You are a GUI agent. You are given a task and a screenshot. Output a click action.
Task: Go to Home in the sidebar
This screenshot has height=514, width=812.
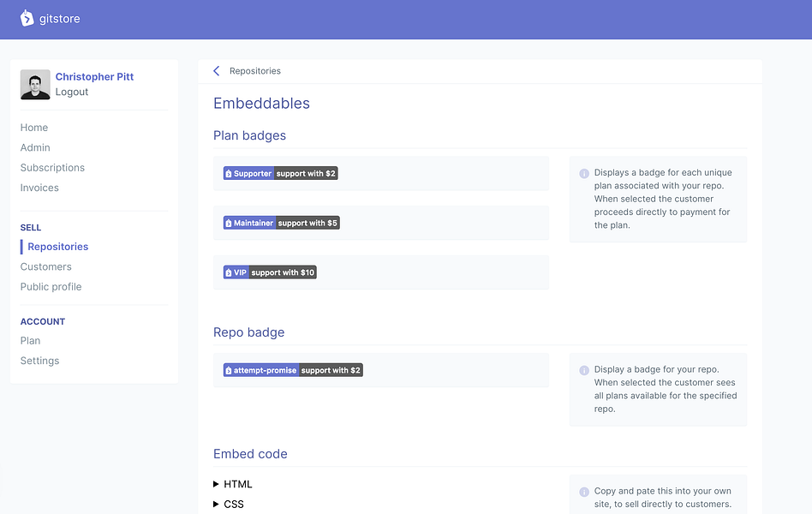[34, 128]
